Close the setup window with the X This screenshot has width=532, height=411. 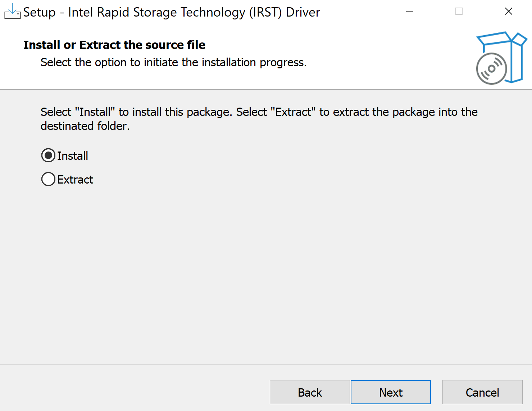[508, 12]
